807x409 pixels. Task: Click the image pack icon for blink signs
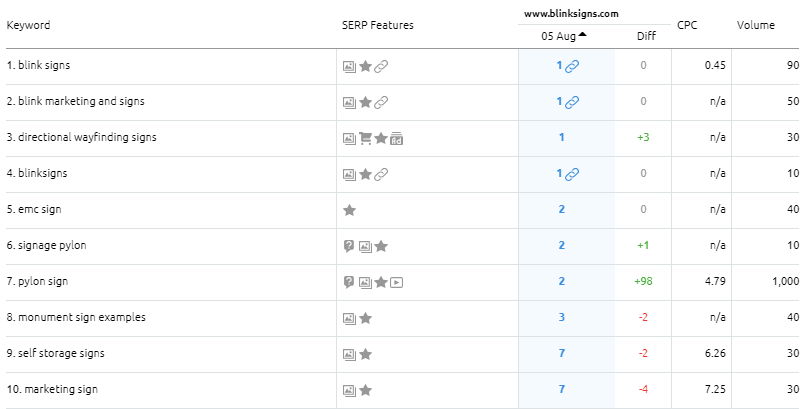point(349,66)
